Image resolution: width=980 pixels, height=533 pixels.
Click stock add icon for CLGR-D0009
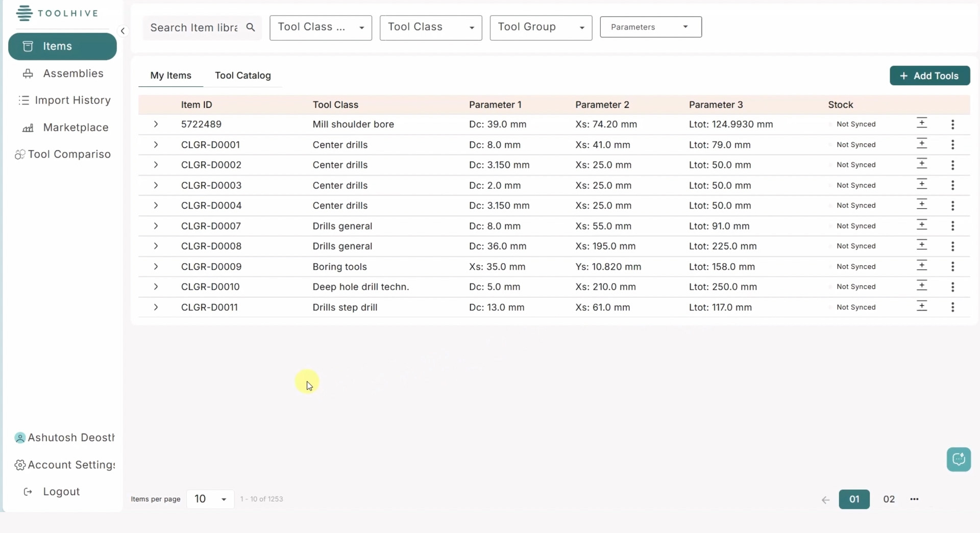[921, 266]
